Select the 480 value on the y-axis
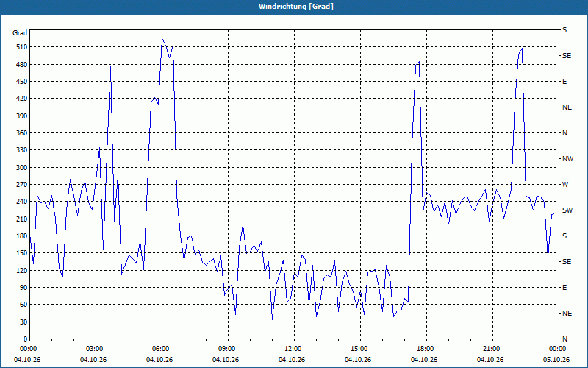Image resolution: width=588 pixels, height=368 pixels. pos(21,65)
